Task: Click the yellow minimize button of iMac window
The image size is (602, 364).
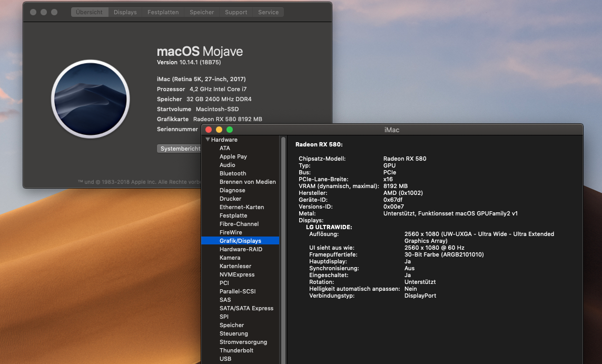Action: tap(219, 130)
